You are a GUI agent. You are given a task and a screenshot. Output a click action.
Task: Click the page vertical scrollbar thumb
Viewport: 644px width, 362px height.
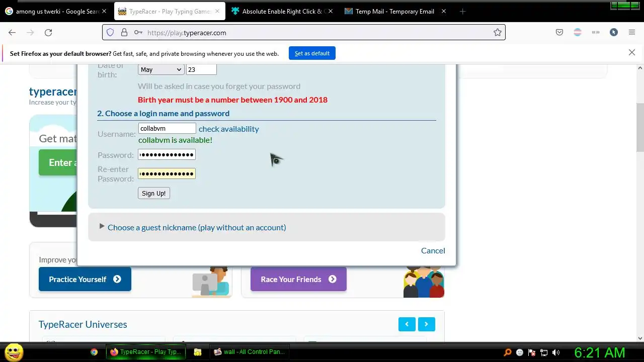coord(640,127)
